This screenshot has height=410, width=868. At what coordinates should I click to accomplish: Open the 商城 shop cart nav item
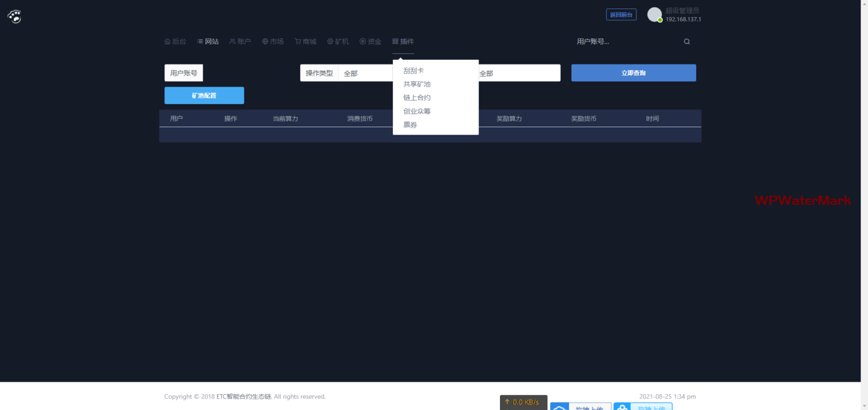(x=305, y=41)
